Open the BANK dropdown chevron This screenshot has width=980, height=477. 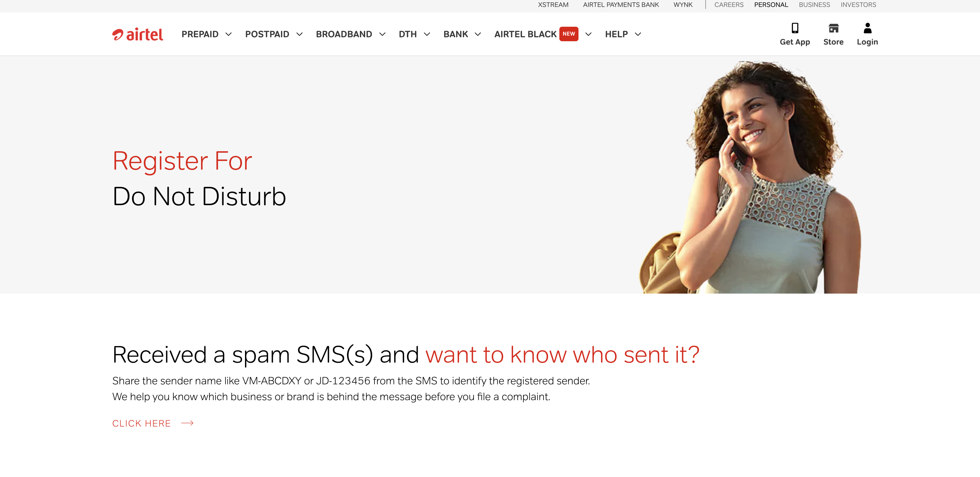(x=478, y=34)
